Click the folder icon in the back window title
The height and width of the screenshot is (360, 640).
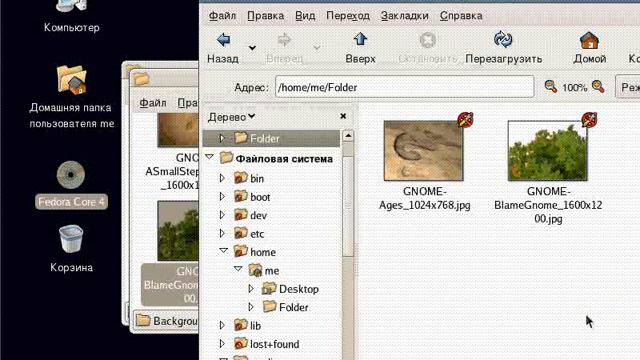coord(141,78)
